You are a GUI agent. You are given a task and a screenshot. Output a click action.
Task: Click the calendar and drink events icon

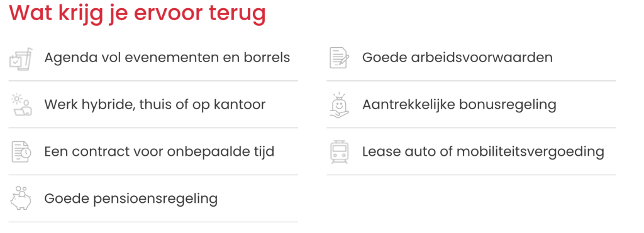click(21, 58)
